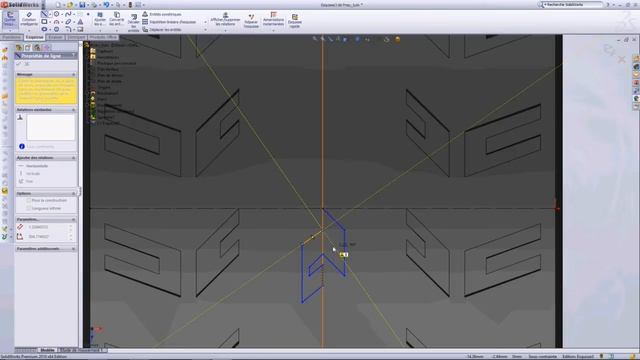The image size is (640, 360).
Task: Select the Spline sketch tool
Action: tap(68, 14)
